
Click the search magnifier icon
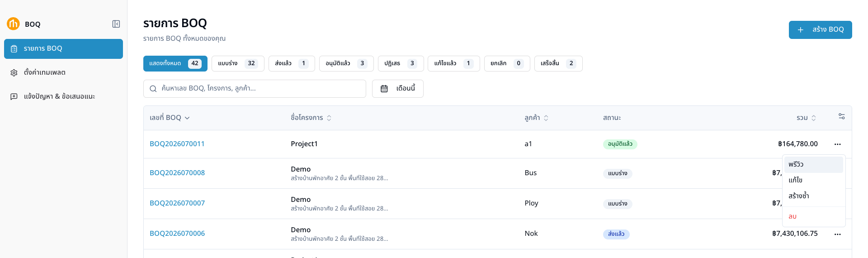(153, 89)
